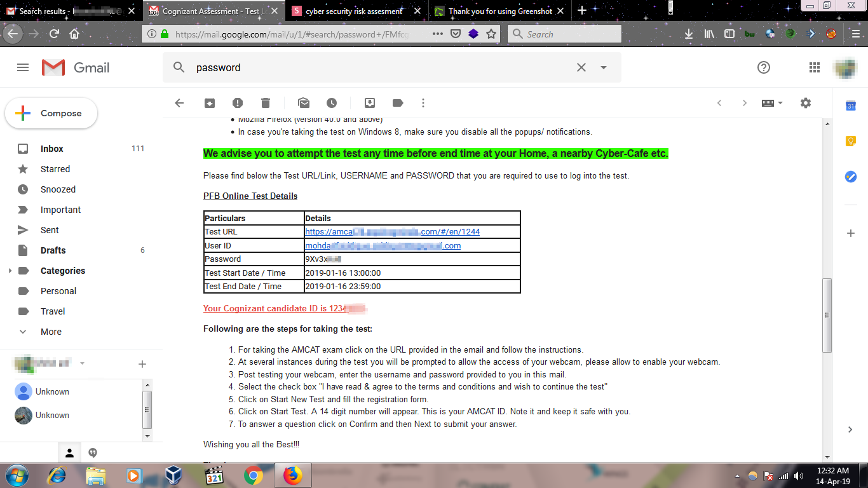Open Firefox Downloads arrow

click(689, 34)
